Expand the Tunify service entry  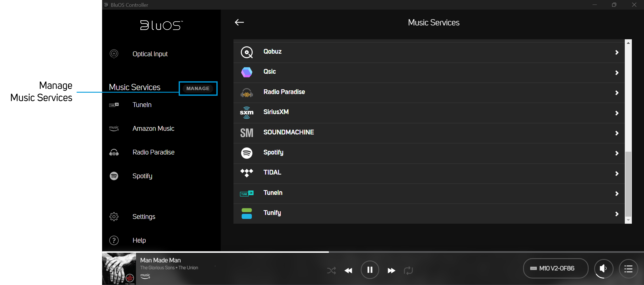[425, 213]
